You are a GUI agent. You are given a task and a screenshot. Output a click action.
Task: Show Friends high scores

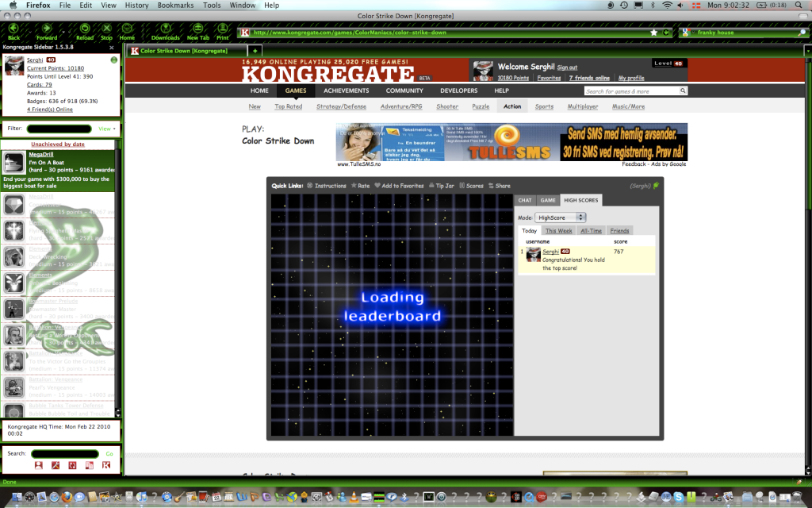(619, 231)
